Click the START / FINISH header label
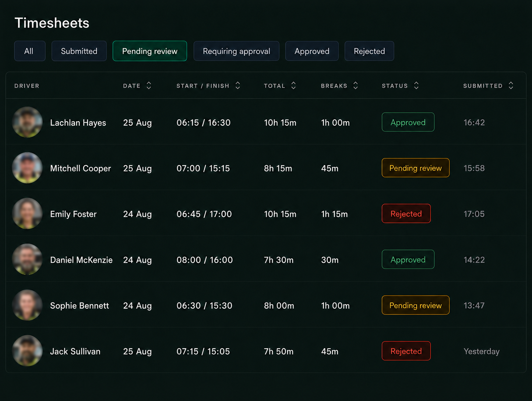 click(203, 86)
